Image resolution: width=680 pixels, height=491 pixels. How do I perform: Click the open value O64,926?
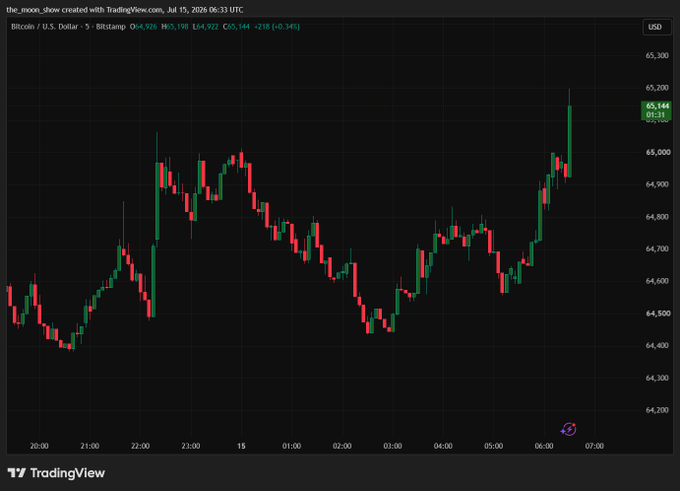(x=144, y=27)
